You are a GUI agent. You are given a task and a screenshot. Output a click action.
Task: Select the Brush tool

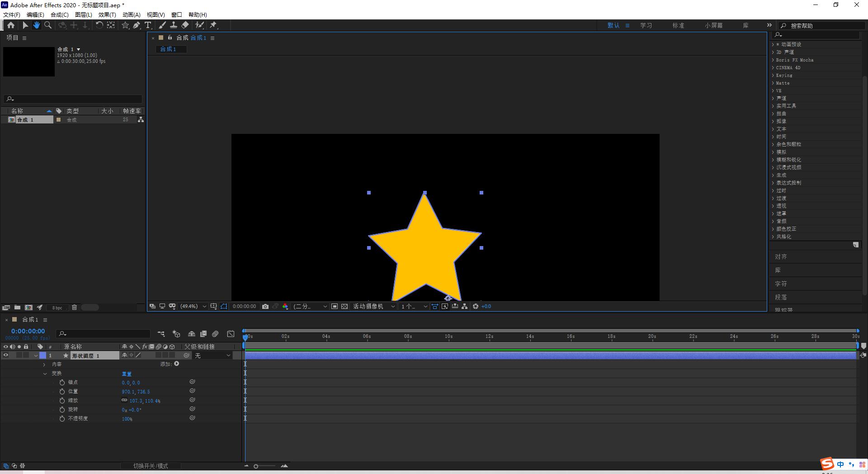tap(162, 25)
